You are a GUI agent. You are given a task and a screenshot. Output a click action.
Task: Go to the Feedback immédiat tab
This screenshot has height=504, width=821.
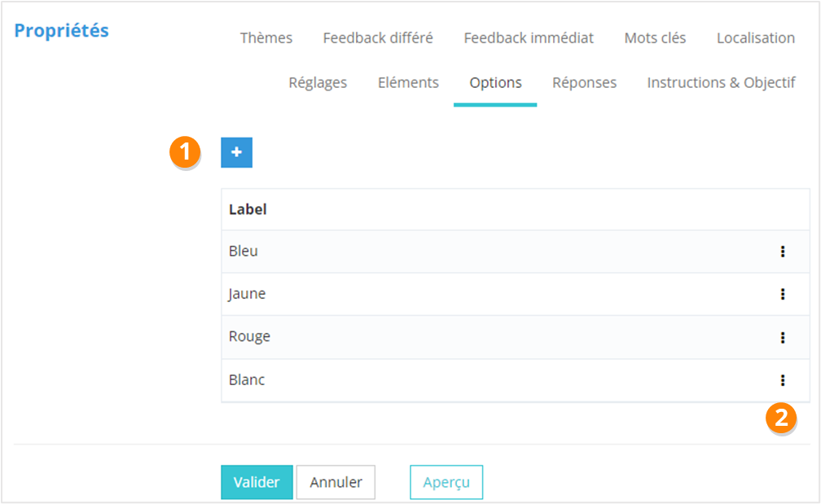click(x=529, y=37)
